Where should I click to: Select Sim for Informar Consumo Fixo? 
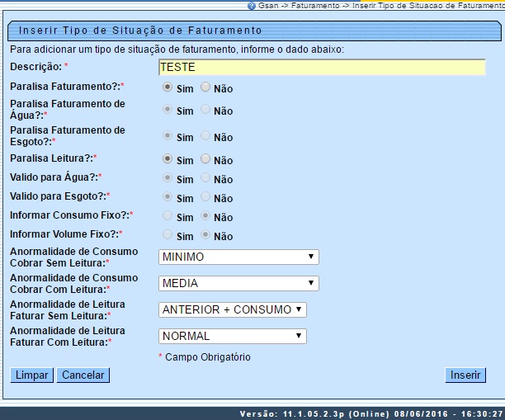pyautogui.click(x=168, y=216)
